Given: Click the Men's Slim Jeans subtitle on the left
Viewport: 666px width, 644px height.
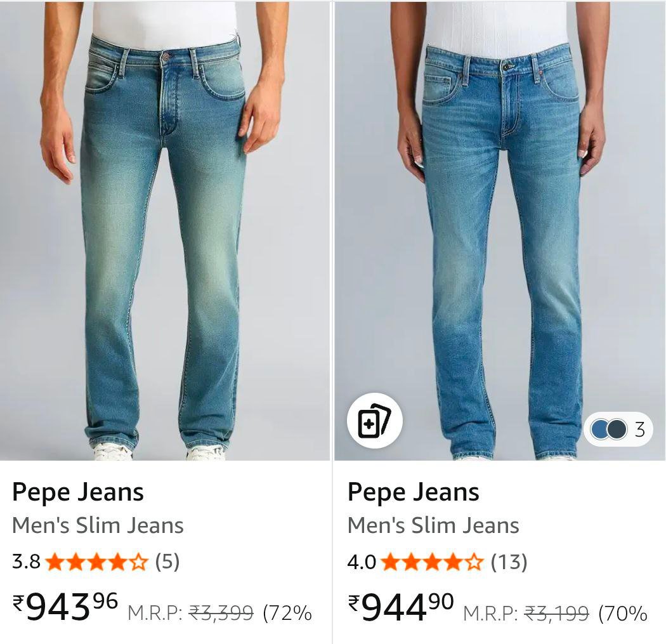Looking at the screenshot, I should pyautogui.click(x=96, y=525).
